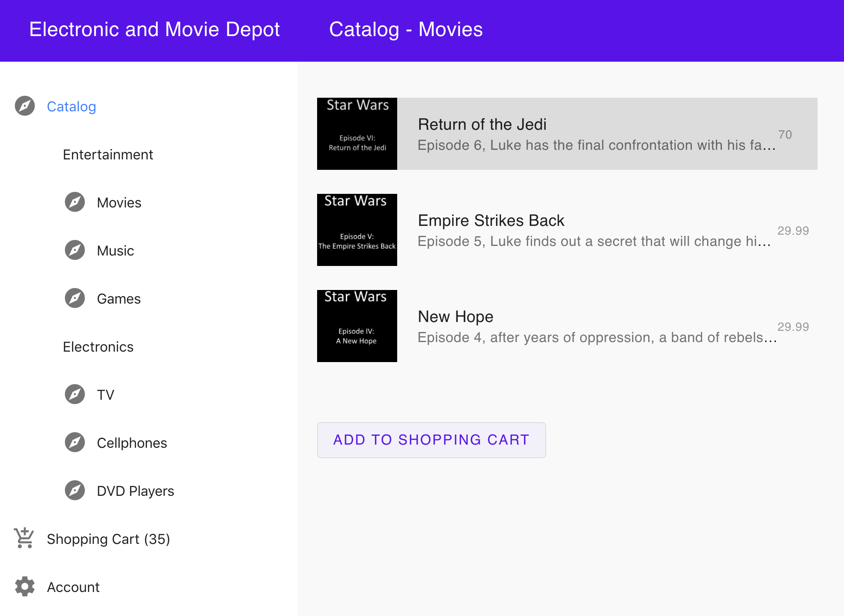Click the compass icon next to TV
This screenshot has width=844, height=616.
pos(75,395)
